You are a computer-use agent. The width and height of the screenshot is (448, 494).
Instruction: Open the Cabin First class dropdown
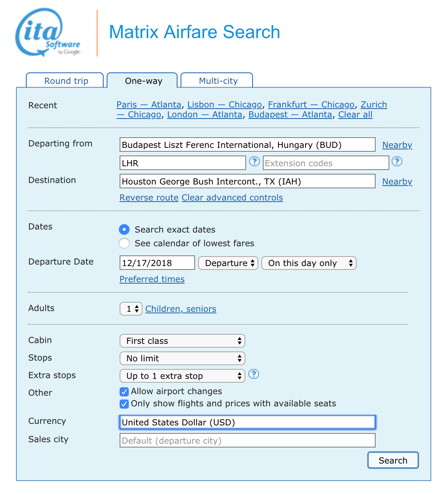182,341
